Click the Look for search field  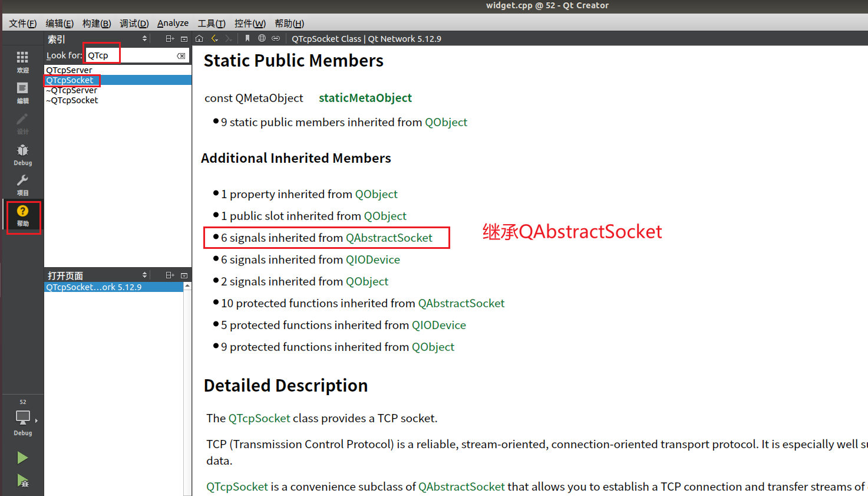[137, 55]
